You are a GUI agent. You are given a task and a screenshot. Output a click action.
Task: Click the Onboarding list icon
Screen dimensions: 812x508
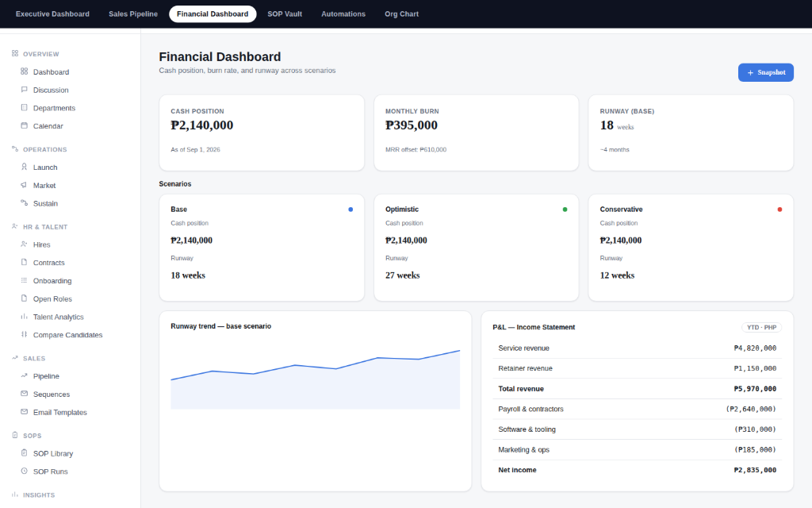coord(24,280)
